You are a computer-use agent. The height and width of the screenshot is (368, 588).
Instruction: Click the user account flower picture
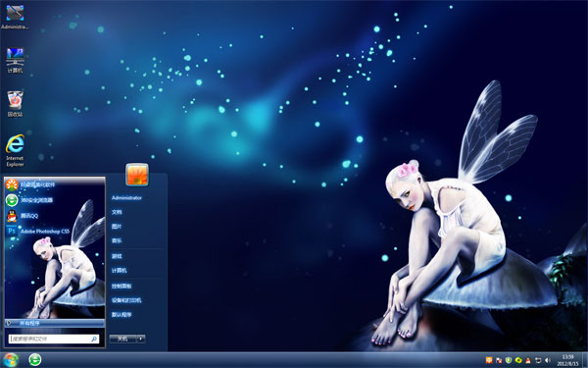137,175
